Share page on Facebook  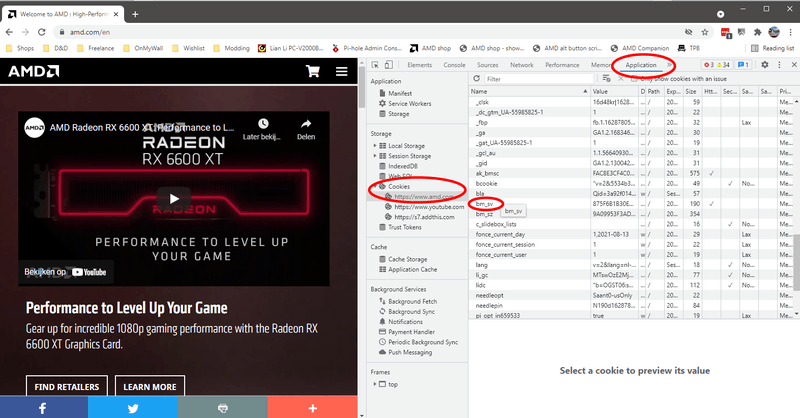tap(43, 408)
